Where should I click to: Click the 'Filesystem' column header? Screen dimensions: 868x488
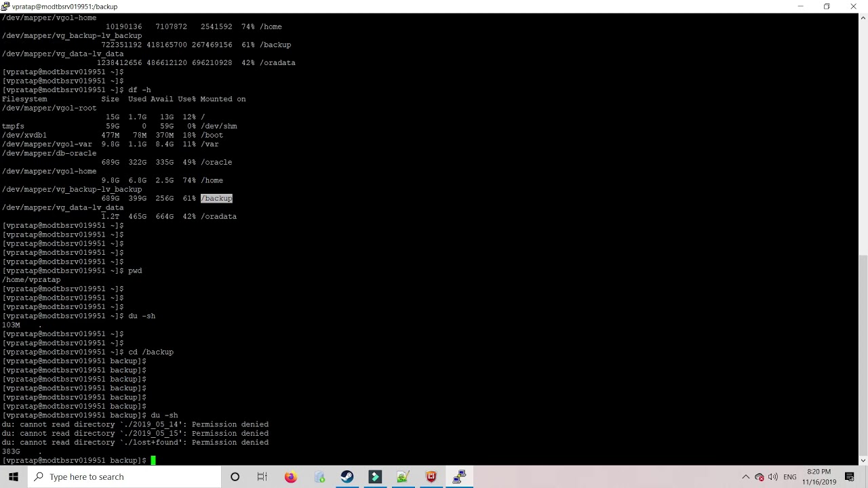coord(24,99)
